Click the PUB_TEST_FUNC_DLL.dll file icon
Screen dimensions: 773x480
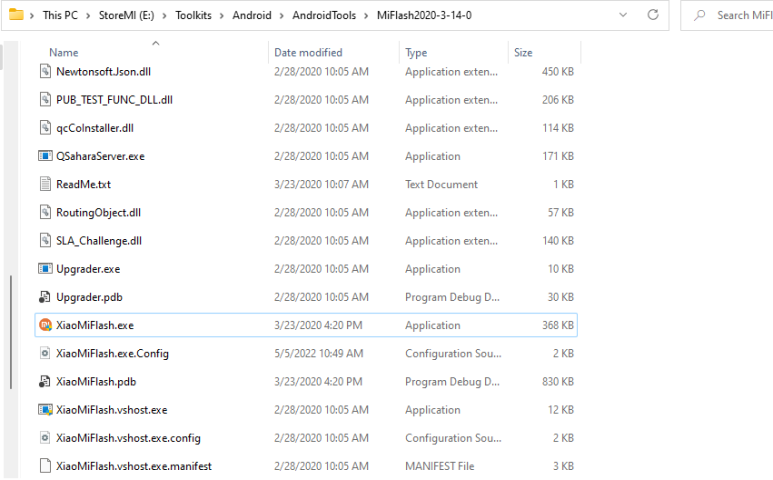(x=45, y=100)
